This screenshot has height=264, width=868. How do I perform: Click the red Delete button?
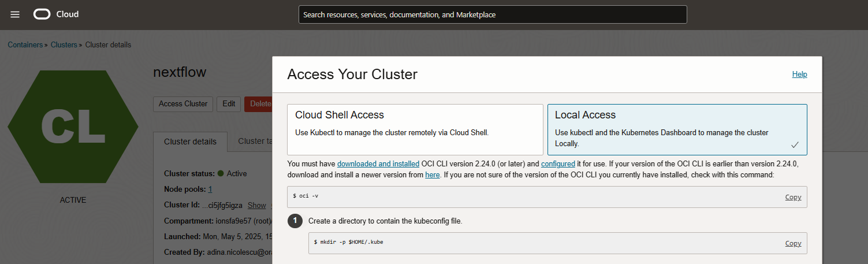[x=258, y=104]
